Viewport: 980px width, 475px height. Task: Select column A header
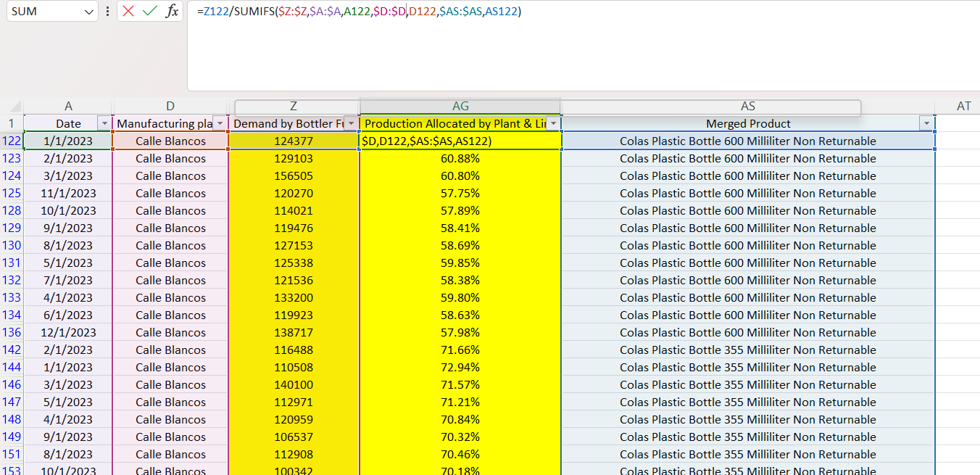click(68, 107)
